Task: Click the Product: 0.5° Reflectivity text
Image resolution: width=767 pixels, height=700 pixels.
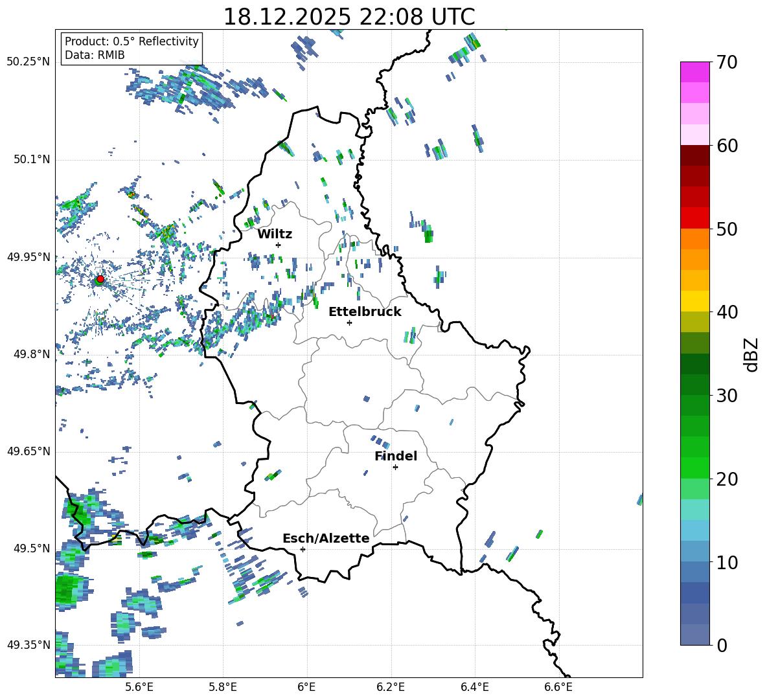Action: click(132, 41)
